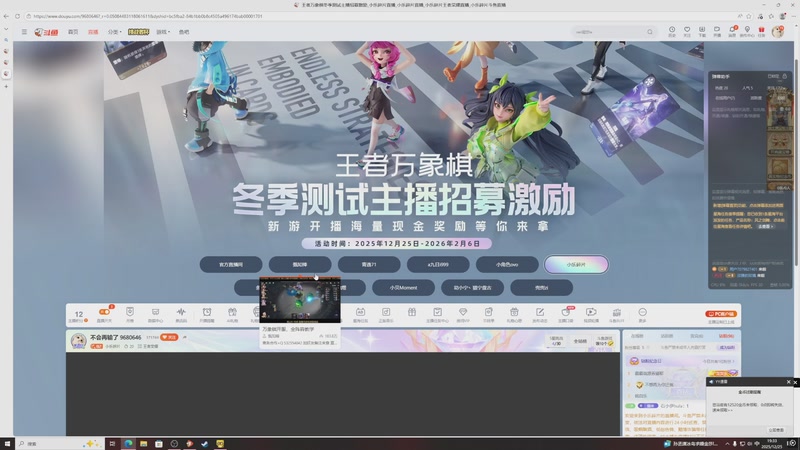800x450 pixels.
Task: Click the lock icon in 弹幕助手 panel
Action: [785, 76]
